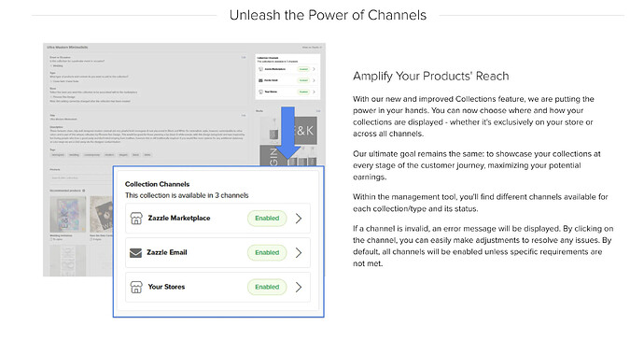
Task: Open the holographic E&K wedding invitation thumbnail
Action: [x=68, y=214]
